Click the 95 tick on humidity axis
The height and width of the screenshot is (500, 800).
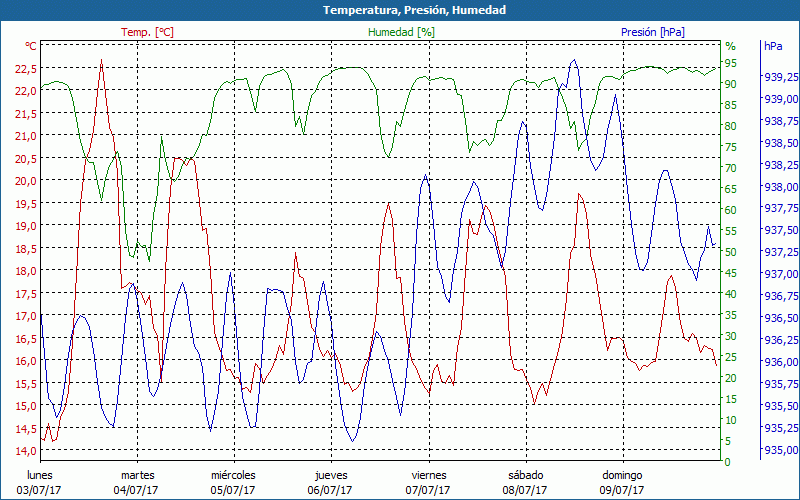731,63
